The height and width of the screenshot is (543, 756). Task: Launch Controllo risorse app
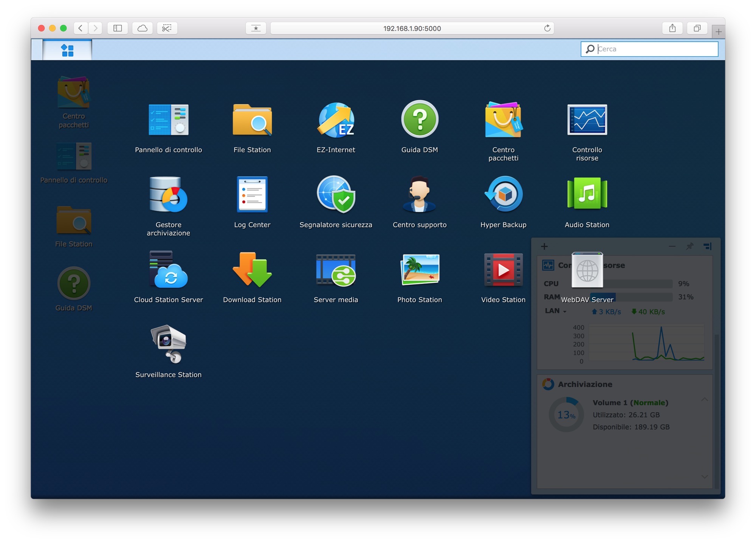[587, 120]
